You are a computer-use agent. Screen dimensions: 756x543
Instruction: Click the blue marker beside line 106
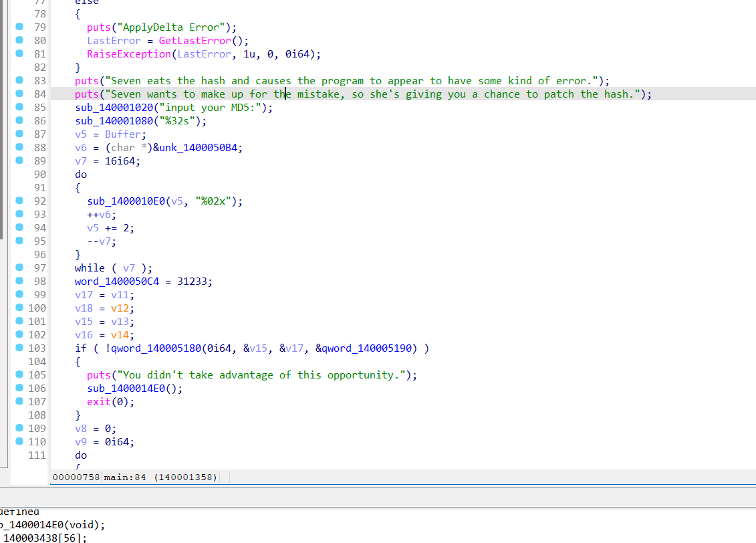pyautogui.click(x=19, y=388)
